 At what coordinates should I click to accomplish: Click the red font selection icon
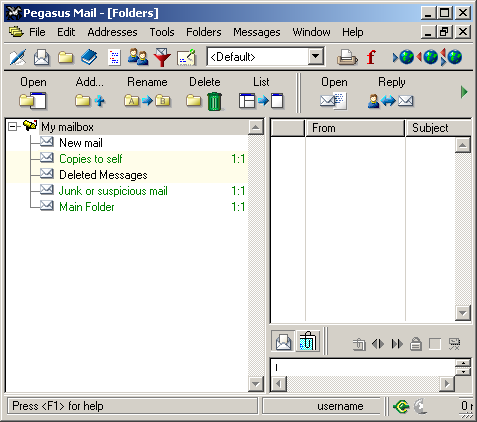(371, 57)
